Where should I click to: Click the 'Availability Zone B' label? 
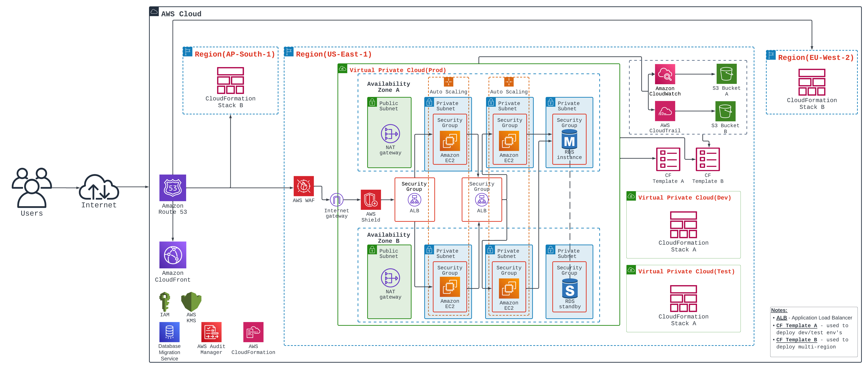pyautogui.click(x=389, y=238)
